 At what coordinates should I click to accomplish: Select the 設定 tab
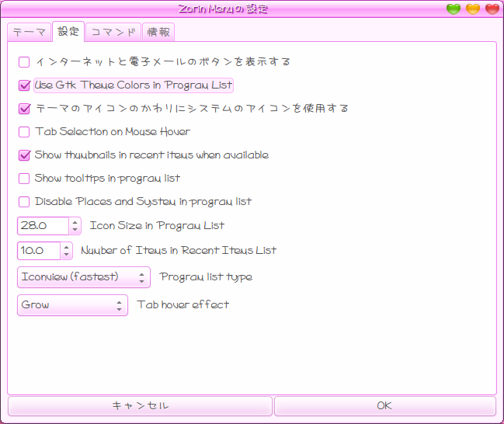pos(68,32)
